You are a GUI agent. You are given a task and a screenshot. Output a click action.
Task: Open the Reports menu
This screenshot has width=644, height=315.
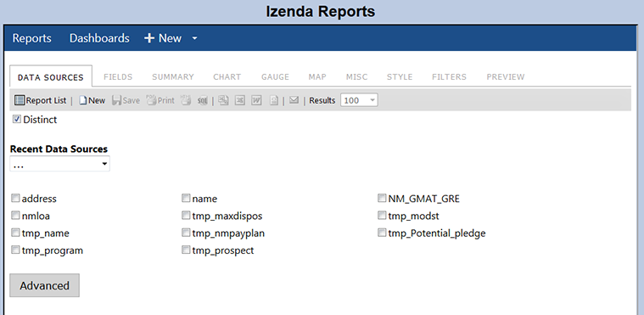(32, 38)
